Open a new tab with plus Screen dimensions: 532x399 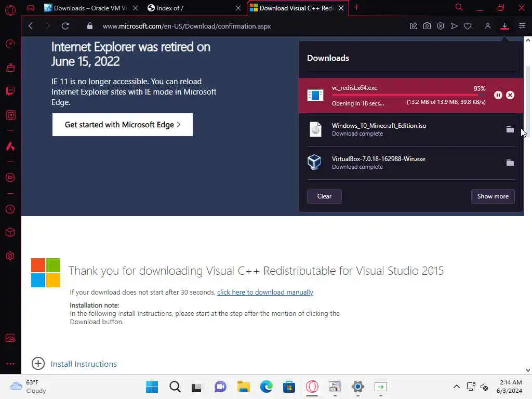[x=356, y=7]
